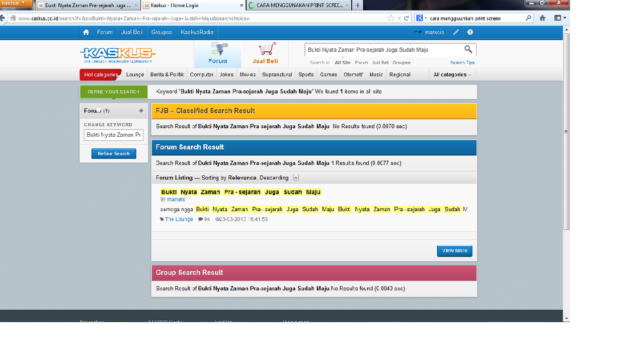Click the pencil create-post icon
Viewport: 644px width, 362px height.
456,32
